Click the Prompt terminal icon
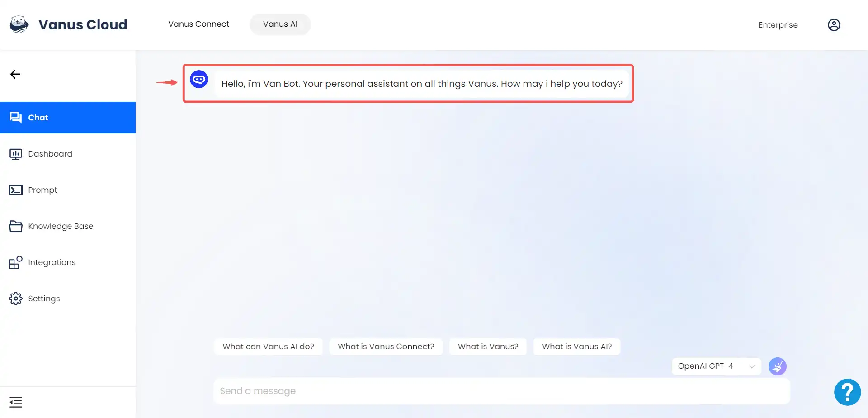Viewport: 868px width, 418px height. 16,190
